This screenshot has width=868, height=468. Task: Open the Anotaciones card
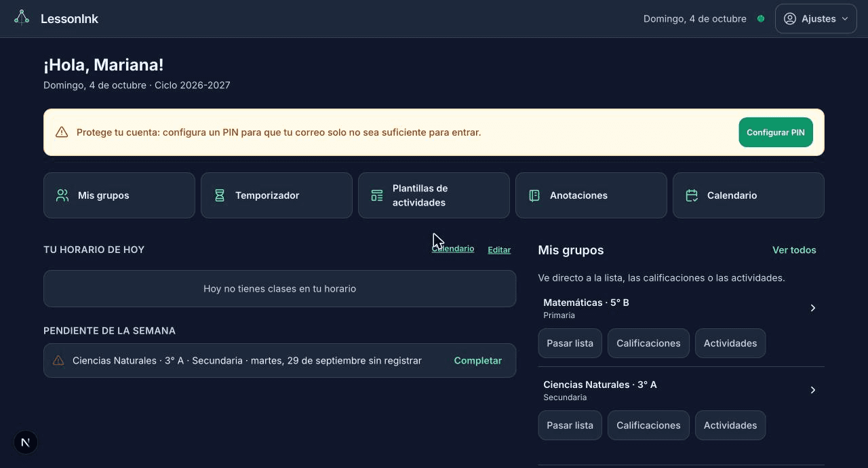pos(591,195)
